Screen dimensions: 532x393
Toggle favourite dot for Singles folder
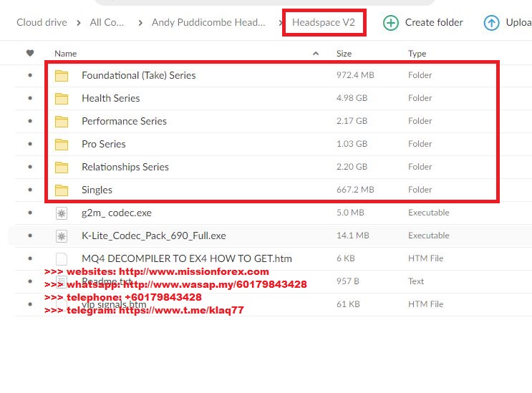click(30, 190)
